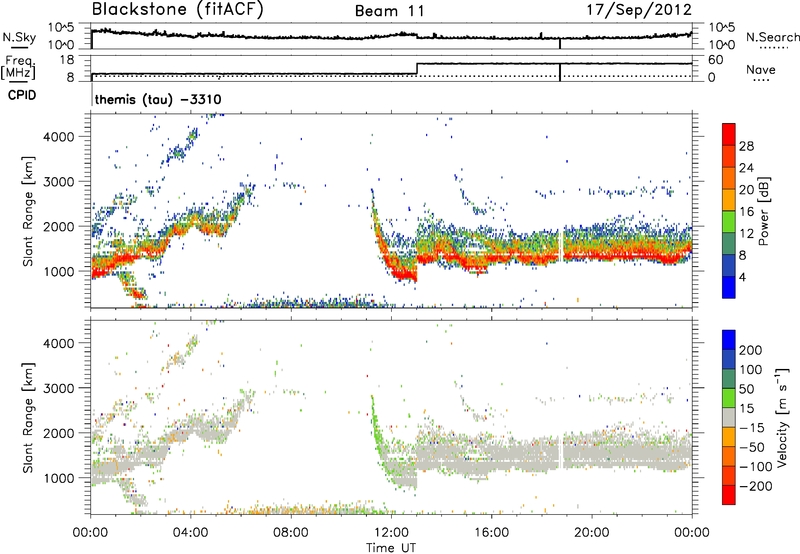Click "1000" tick of velocity panel slant range
The image size is (800, 554).
click(58, 478)
